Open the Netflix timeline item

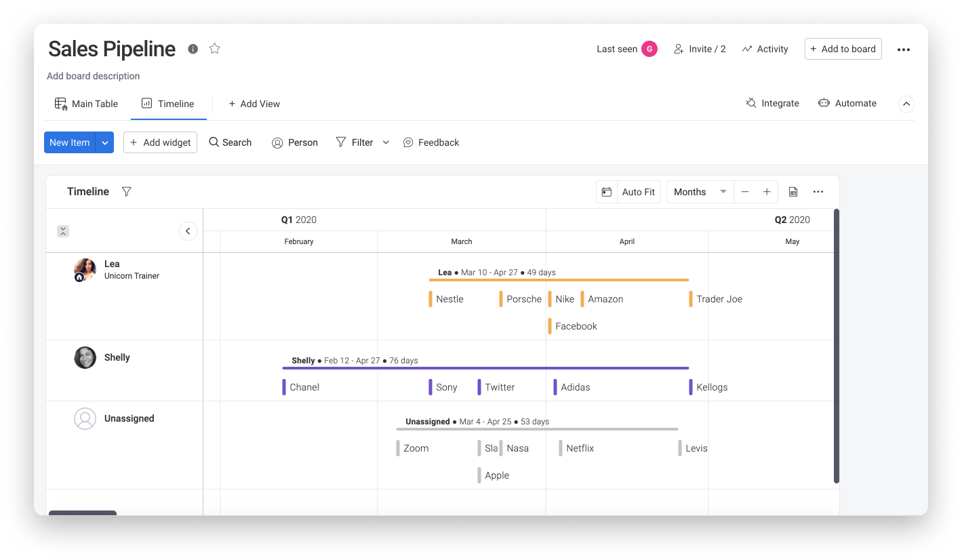click(576, 448)
